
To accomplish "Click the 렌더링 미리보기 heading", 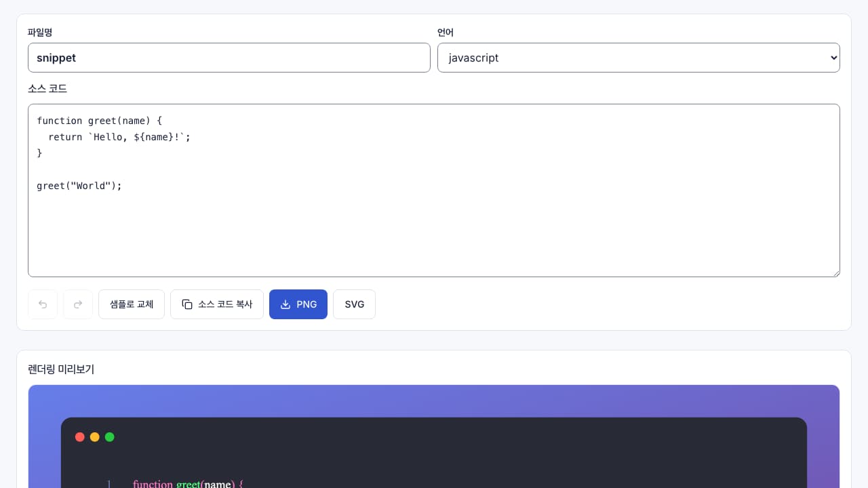I will [x=61, y=369].
